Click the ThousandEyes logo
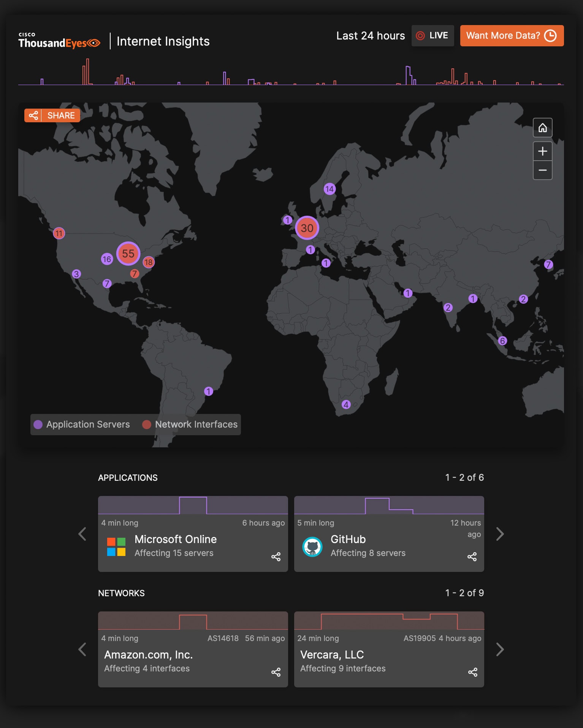This screenshot has height=728, width=583. [59, 41]
